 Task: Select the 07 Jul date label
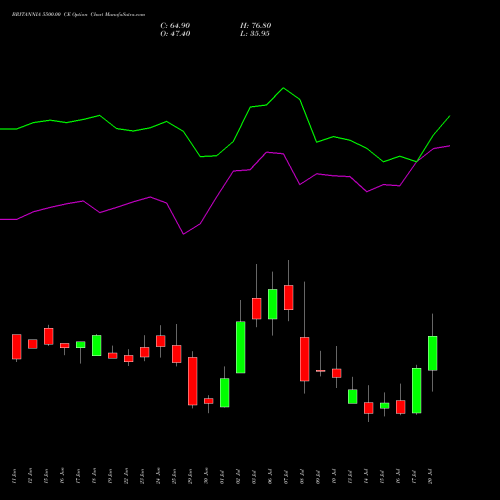[286, 476]
